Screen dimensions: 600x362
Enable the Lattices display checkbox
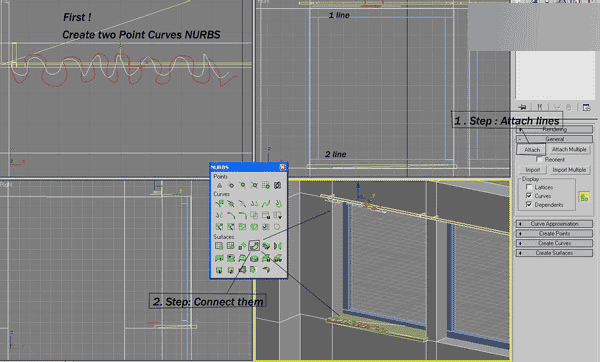coord(529,187)
